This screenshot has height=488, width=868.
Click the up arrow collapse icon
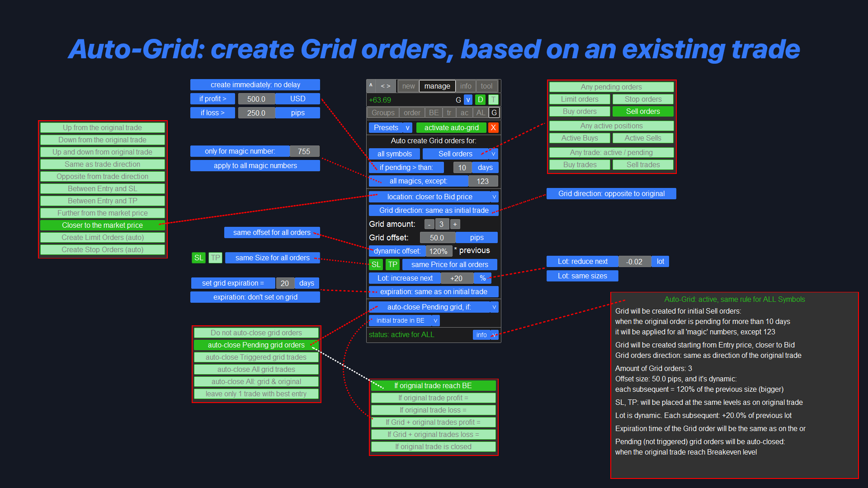click(x=371, y=86)
